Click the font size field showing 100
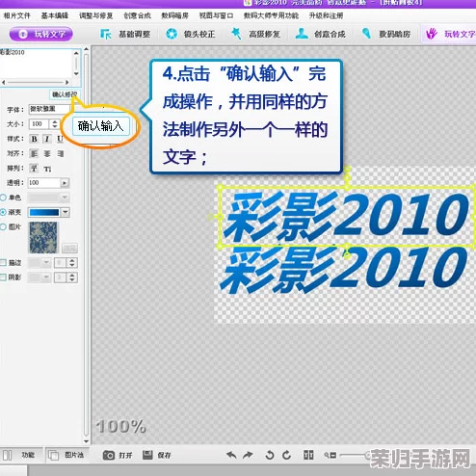Image resolution: width=476 pixels, height=476 pixels. click(x=39, y=124)
